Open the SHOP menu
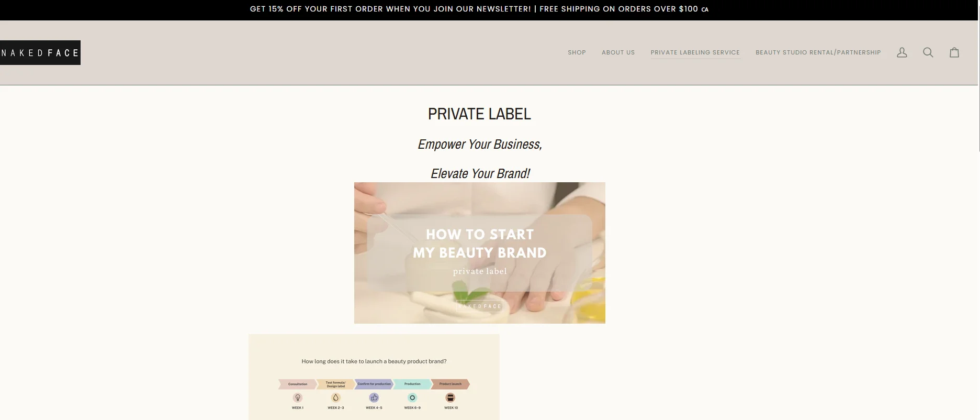 coord(577,52)
